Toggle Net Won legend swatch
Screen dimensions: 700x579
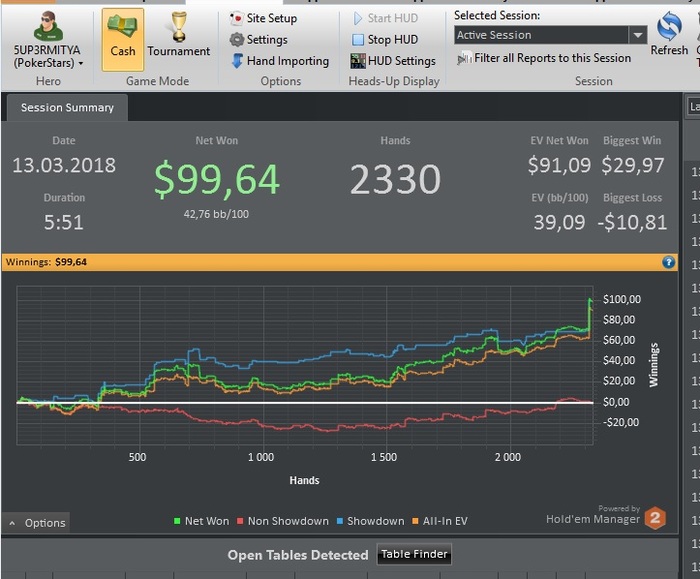coord(177,521)
